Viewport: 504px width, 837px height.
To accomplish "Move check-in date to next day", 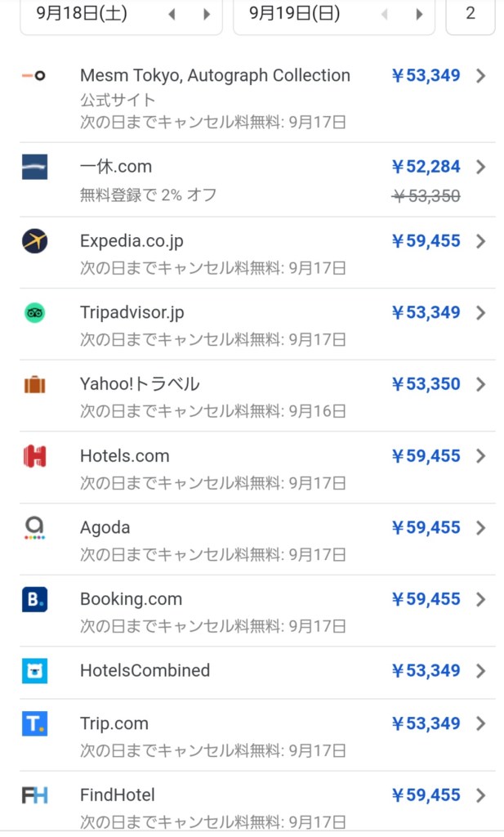I will [207, 14].
